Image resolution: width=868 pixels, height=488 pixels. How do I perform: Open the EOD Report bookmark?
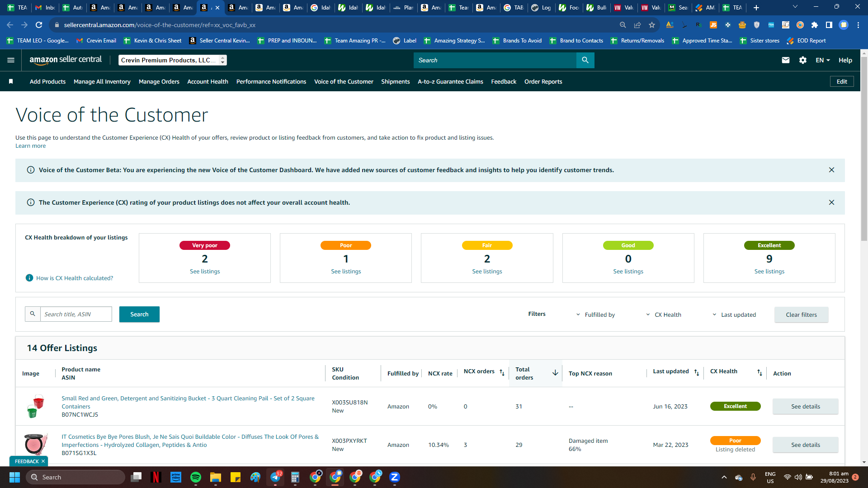807,41
